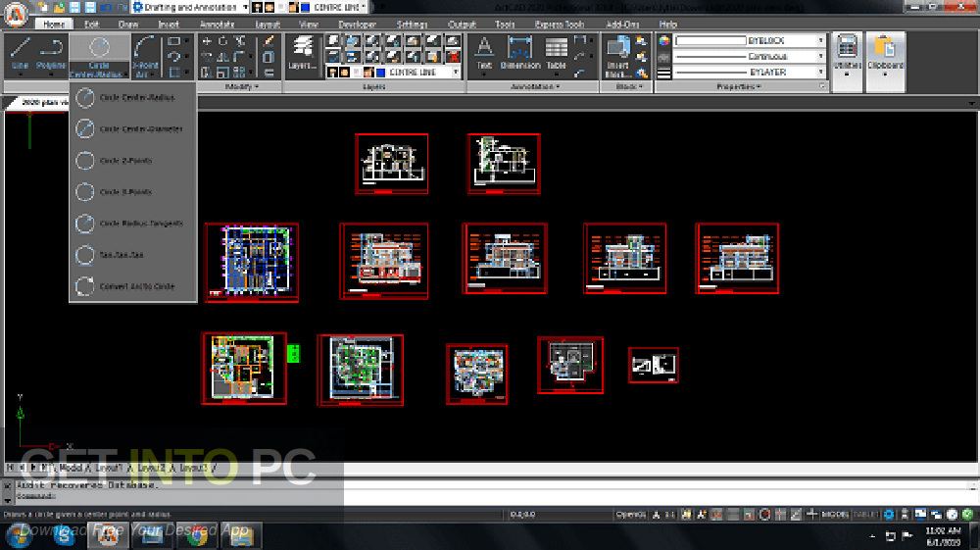Click the Windows Start orb
The width and height of the screenshot is (980, 550).
[19, 535]
